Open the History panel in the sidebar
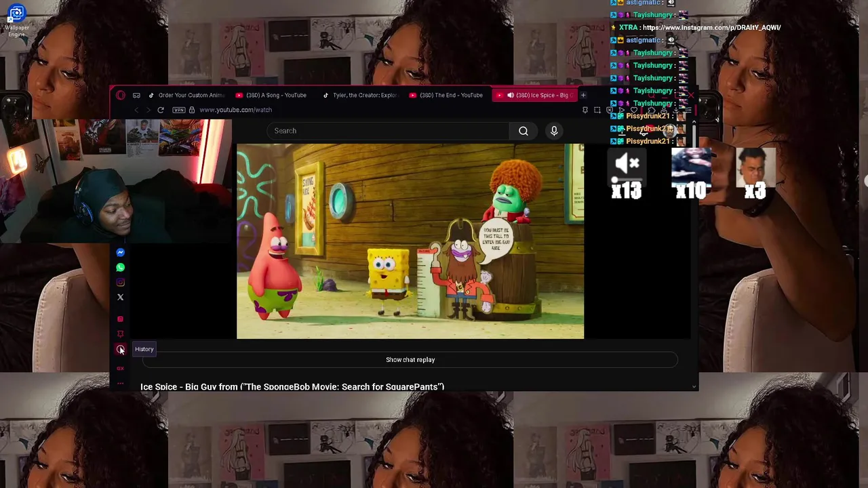 point(120,349)
